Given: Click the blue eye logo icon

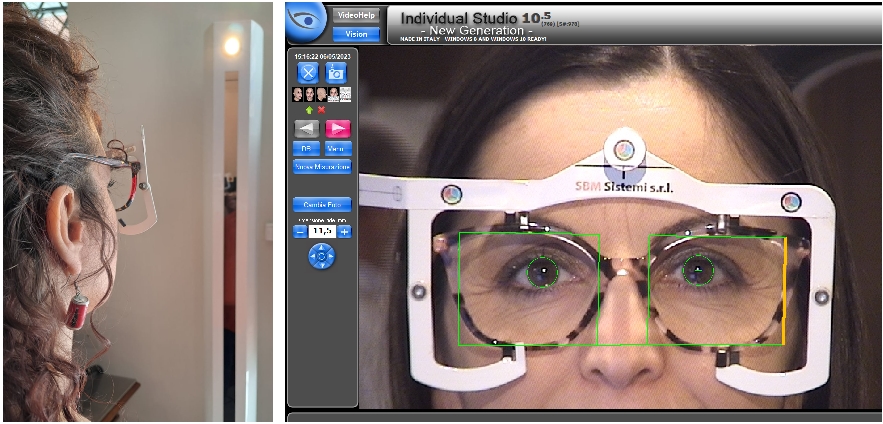Looking at the screenshot, I should (x=306, y=22).
